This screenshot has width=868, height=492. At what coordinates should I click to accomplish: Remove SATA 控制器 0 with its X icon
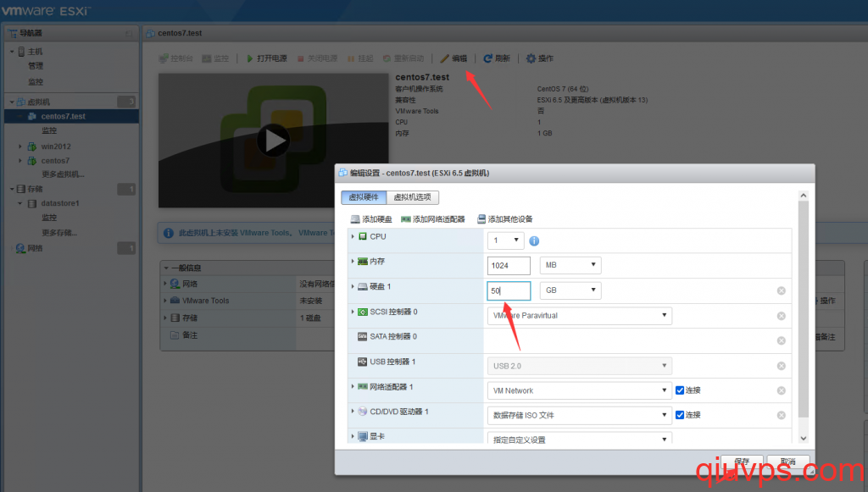[x=781, y=340]
